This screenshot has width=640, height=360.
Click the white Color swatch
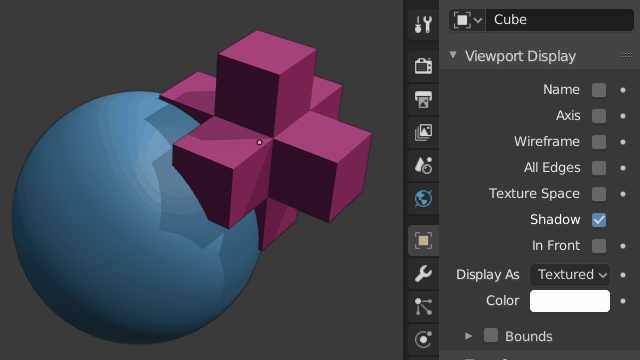(570, 301)
